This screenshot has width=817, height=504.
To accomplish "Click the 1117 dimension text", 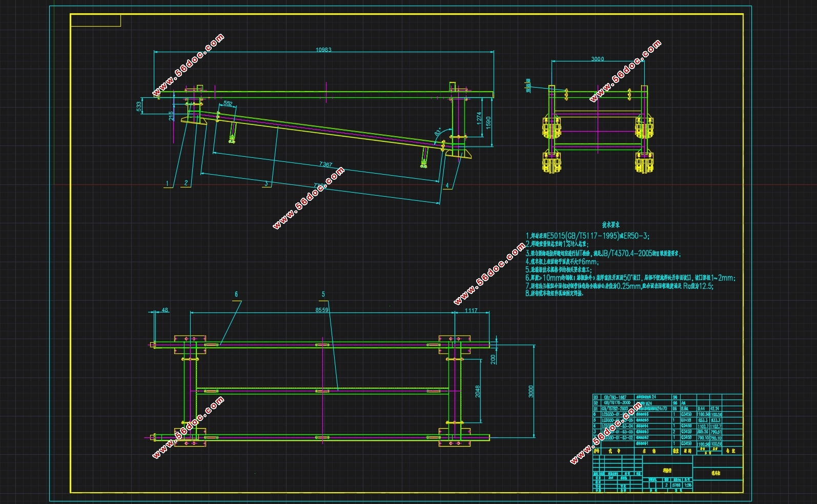I will click(x=471, y=310).
